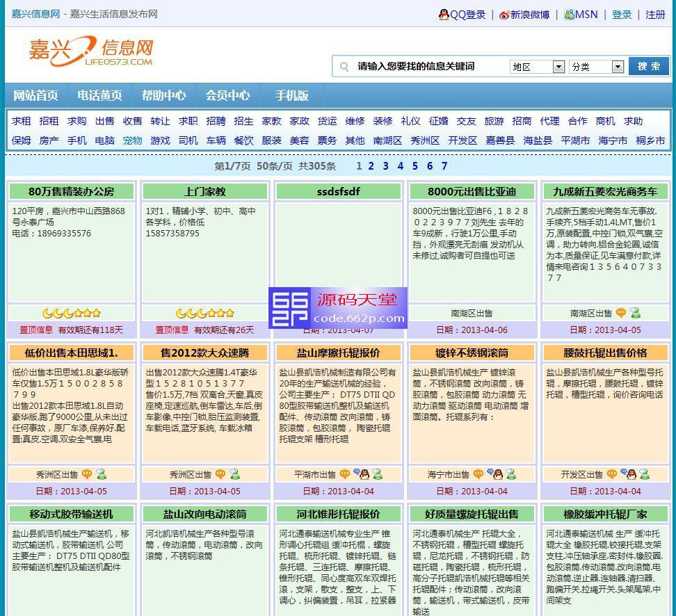Select the 房产 category link
The height and width of the screenshot is (616, 676).
pos(49,140)
